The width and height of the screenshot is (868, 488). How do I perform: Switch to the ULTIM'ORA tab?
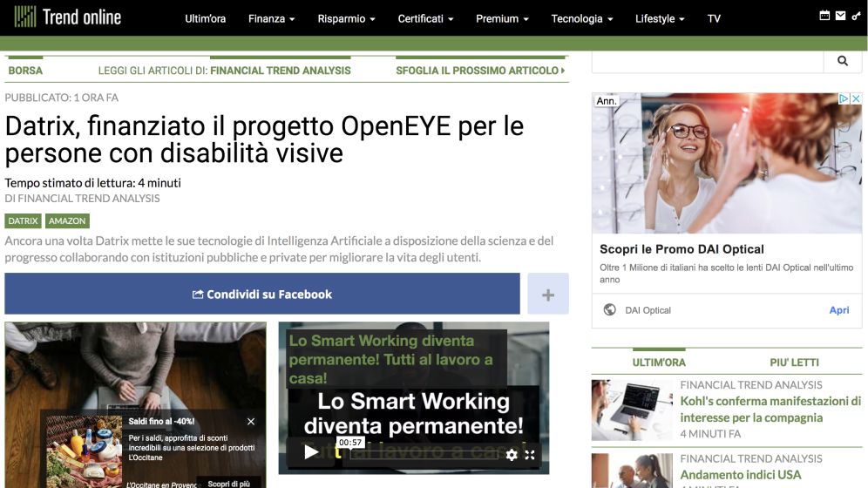point(659,363)
